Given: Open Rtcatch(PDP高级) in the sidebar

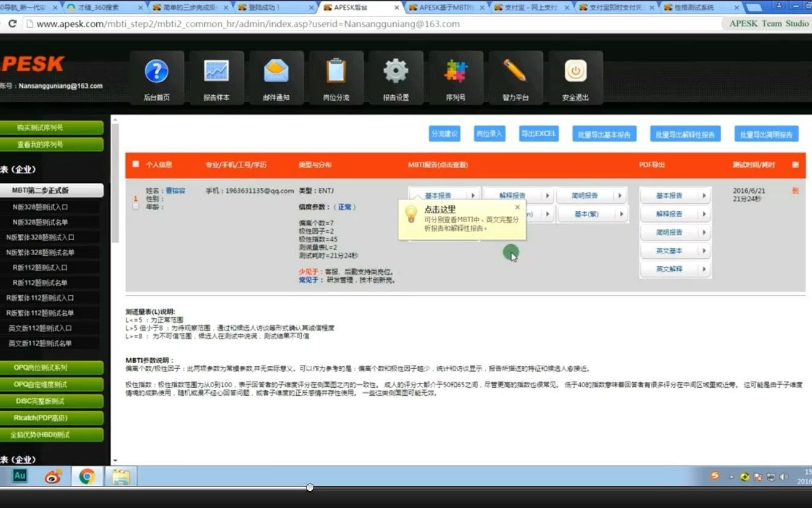Looking at the screenshot, I should (52, 418).
